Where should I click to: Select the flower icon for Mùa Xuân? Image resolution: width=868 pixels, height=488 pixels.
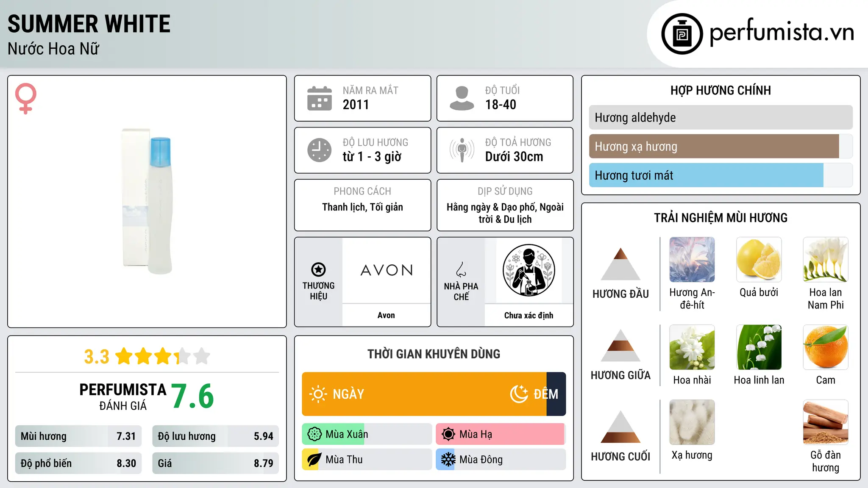[x=314, y=434]
